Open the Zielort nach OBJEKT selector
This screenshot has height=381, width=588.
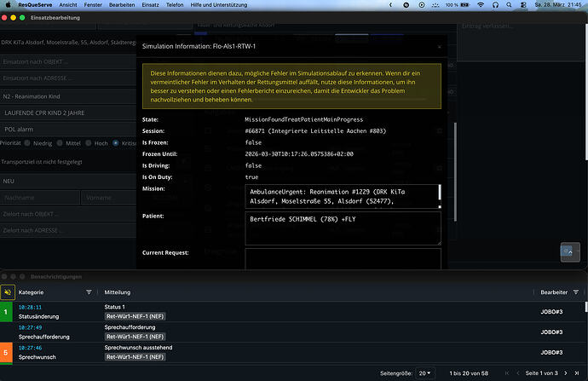pyautogui.click(x=68, y=214)
